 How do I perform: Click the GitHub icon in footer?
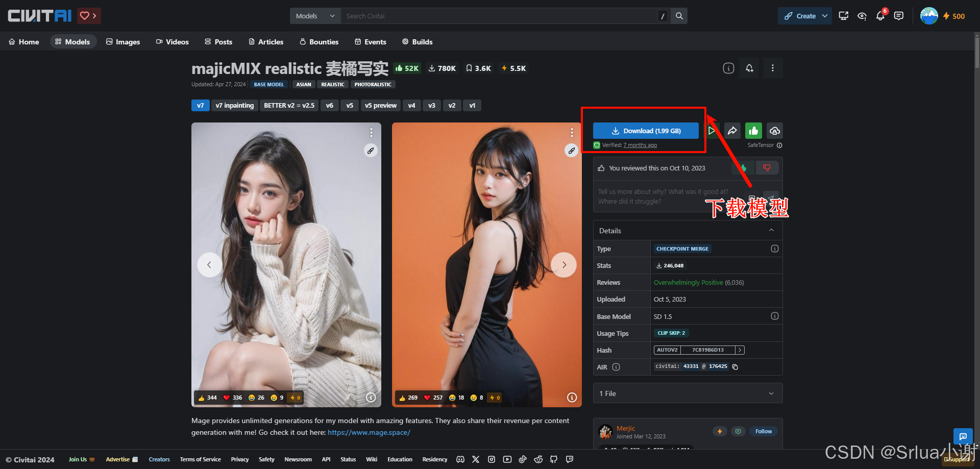pyautogui.click(x=554, y=459)
